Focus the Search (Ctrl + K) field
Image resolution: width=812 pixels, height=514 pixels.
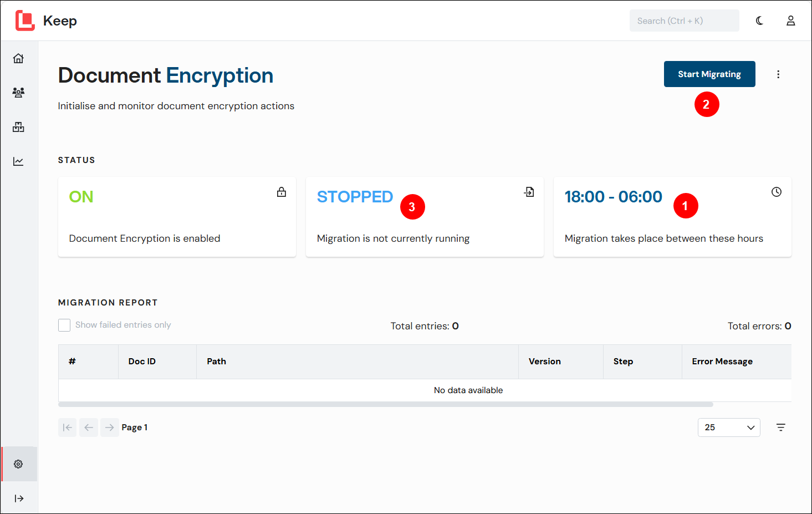coord(685,21)
